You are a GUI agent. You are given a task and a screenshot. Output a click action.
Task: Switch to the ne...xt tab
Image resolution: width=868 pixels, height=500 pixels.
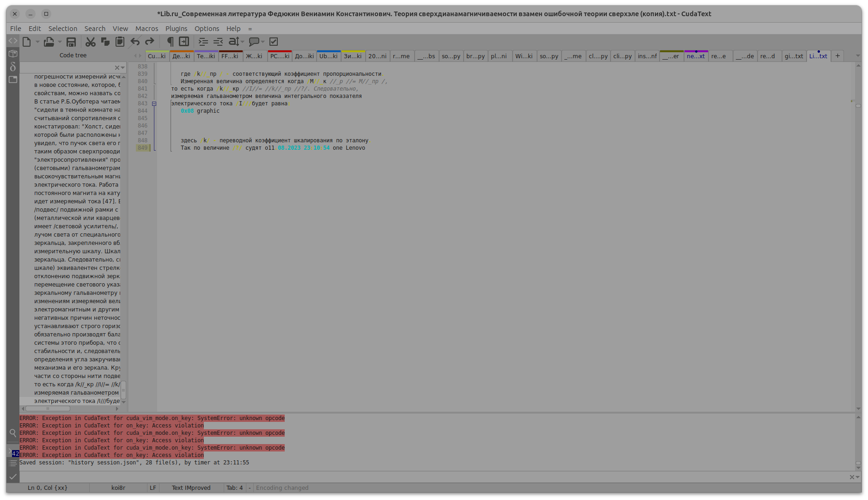(696, 56)
